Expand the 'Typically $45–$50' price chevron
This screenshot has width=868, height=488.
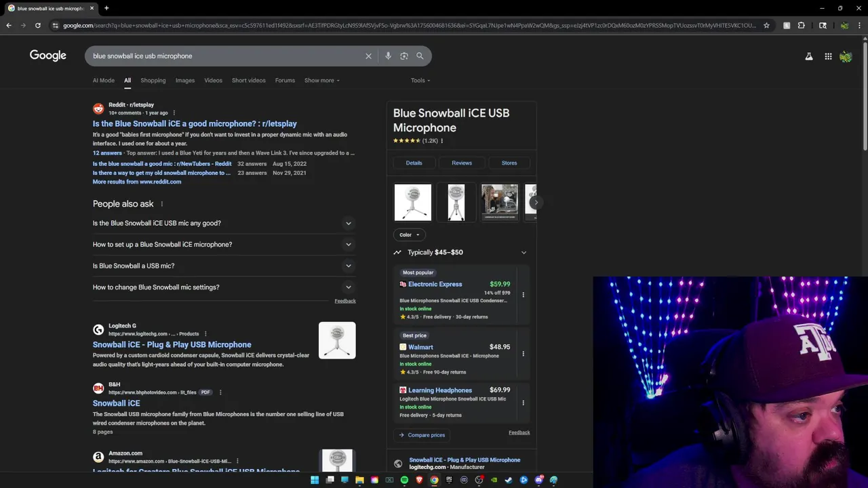(524, 252)
